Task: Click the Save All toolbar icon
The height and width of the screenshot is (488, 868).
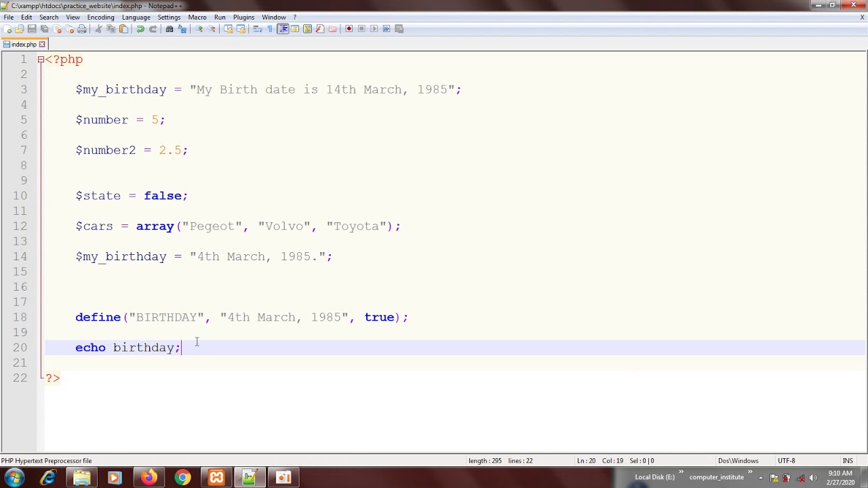Action: pos(44,28)
